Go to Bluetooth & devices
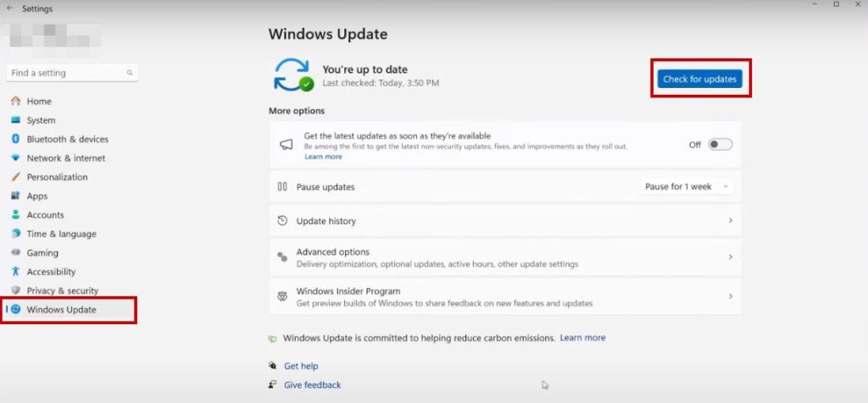 click(x=68, y=139)
